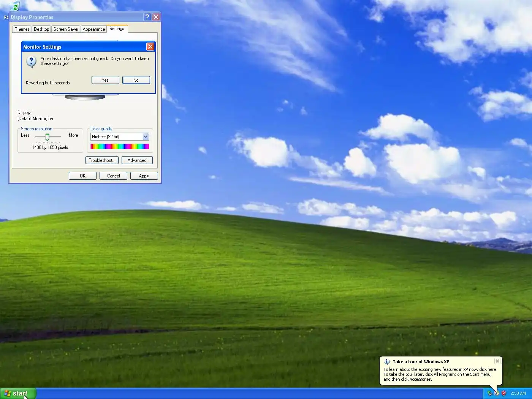The height and width of the screenshot is (399, 532).
Task: Click the 'Less' label of the resolution slider
Action: pos(25,135)
